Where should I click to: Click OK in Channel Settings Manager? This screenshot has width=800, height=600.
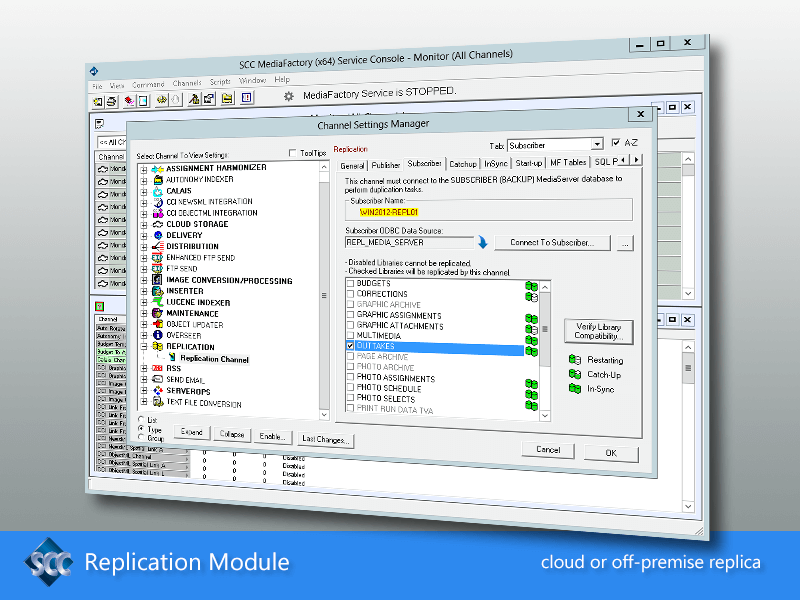coord(611,453)
